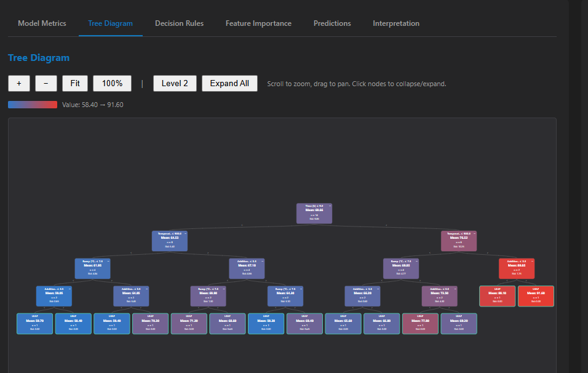Click the collapse icon on the root Time node

(x=330, y=206)
